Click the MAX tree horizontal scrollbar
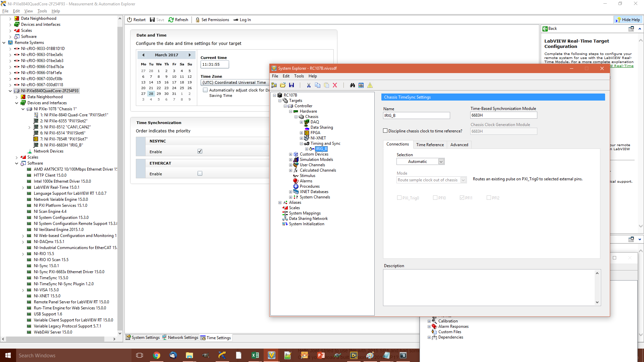The image size is (644, 362). (55, 339)
